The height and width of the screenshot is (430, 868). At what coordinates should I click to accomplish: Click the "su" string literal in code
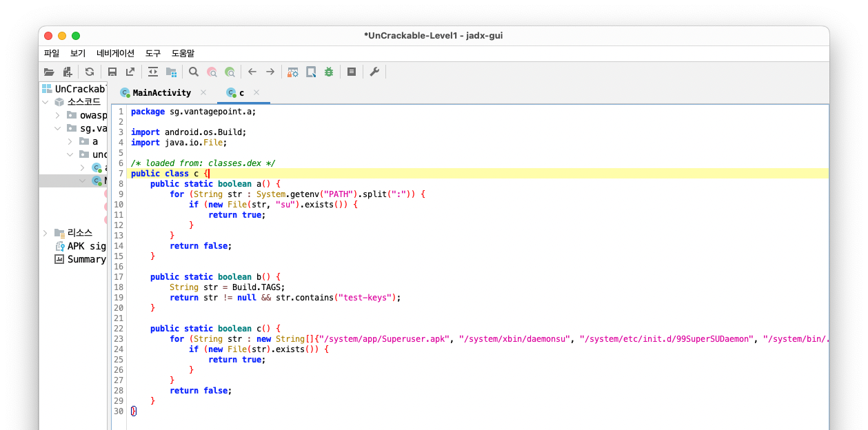285,205
